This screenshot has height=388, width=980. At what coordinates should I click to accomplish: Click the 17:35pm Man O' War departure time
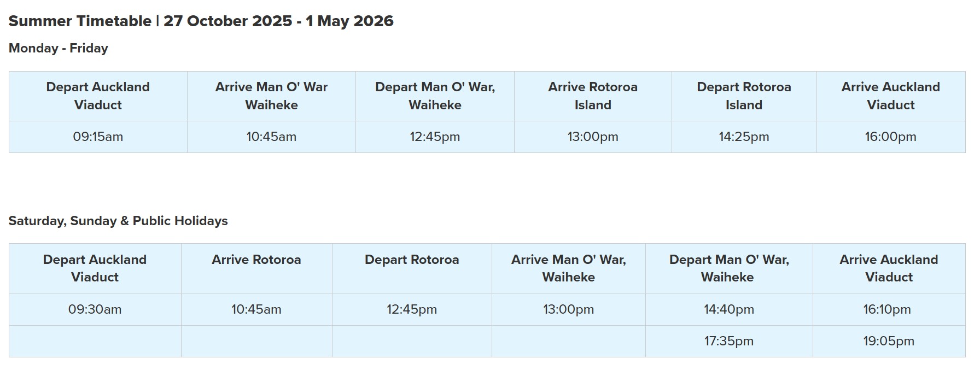click(x=728, y=341)
